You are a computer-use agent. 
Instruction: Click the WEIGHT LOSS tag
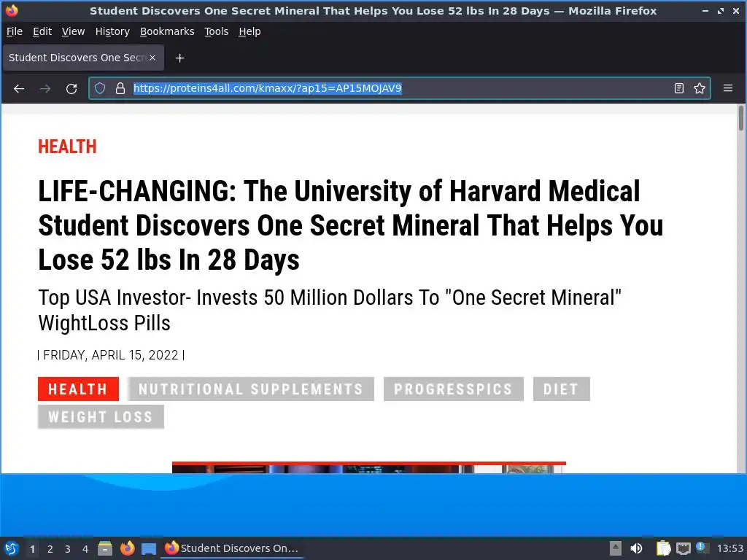pos(101,416)
